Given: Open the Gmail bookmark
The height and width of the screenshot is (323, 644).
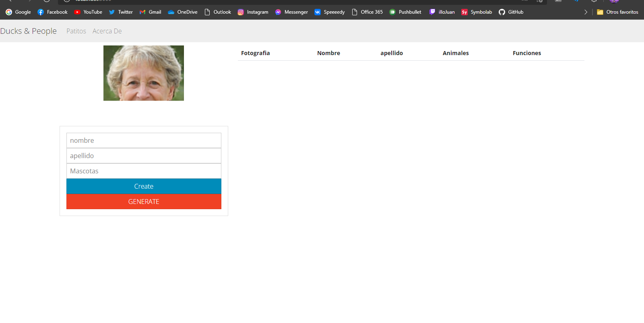Looking at the screenshot, I should coord(150,12).
